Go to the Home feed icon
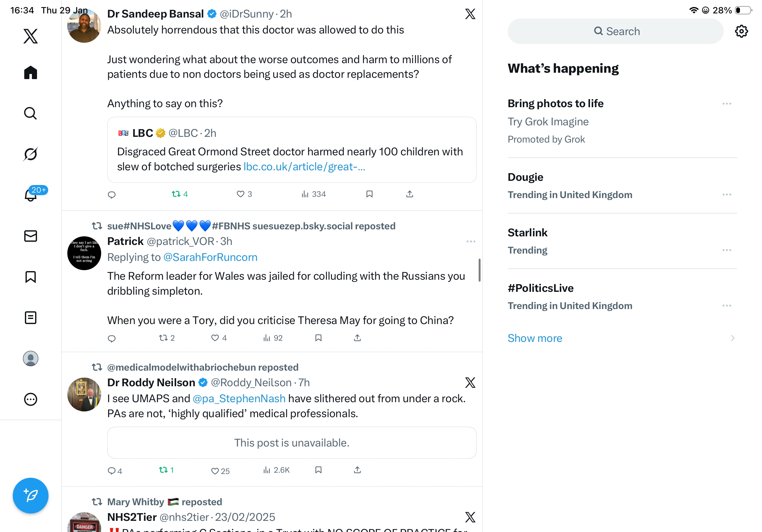The width and height of the screenshot is (762, 532). point(31,72)
